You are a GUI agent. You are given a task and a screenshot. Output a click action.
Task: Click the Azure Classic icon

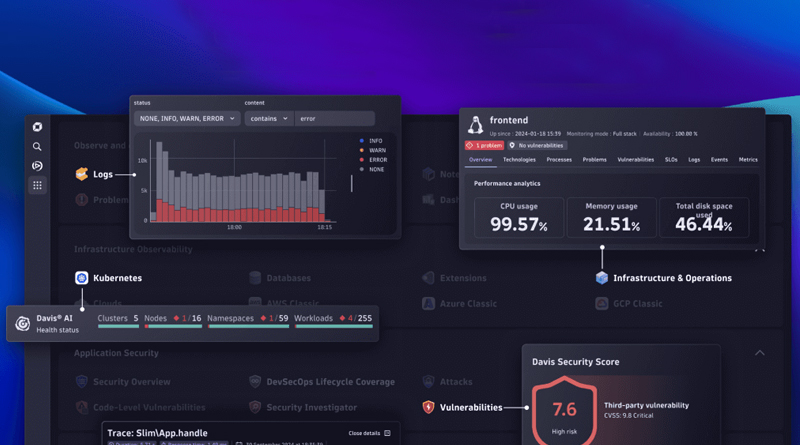pyautogui.click(x=429, y=303)
